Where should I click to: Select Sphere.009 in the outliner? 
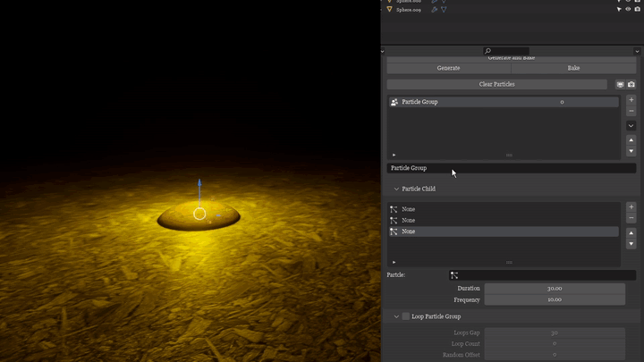(x=409, y=10)
